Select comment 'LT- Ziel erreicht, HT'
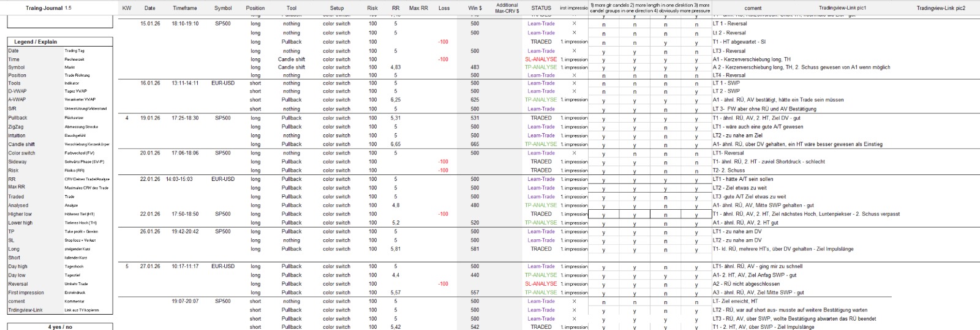 point(736,301)
